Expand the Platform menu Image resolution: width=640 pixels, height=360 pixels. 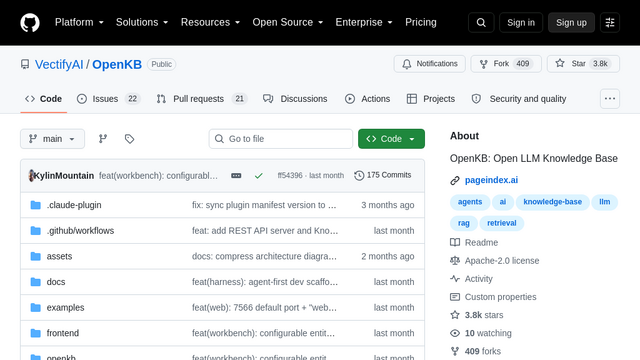point(79,22)
